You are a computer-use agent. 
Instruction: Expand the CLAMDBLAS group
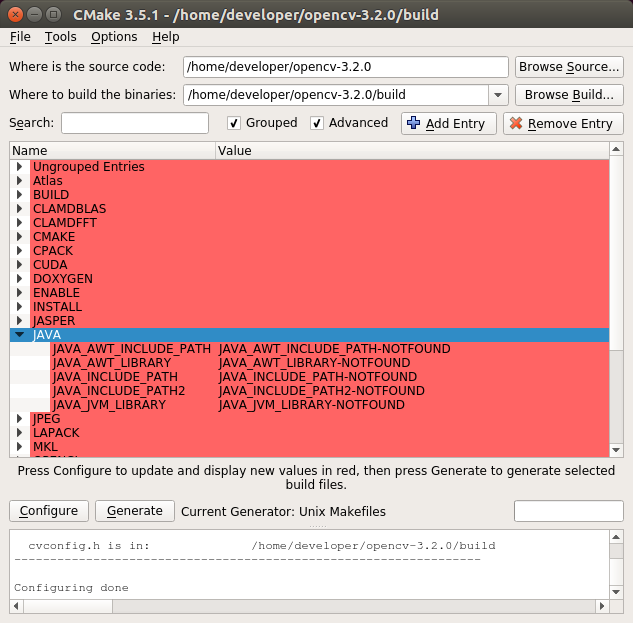(19, 208)
